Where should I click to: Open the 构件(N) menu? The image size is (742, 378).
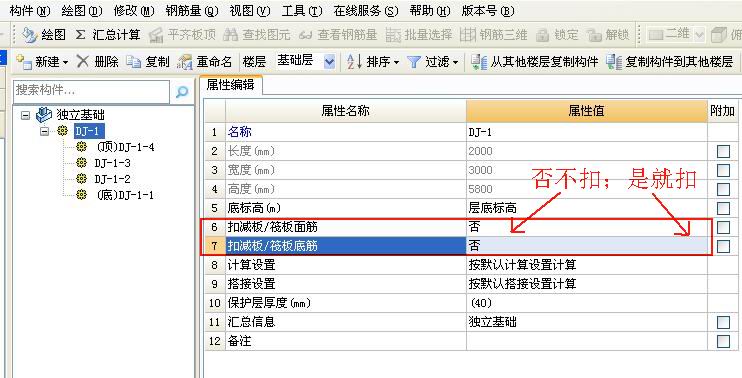(x=30, y=11)
